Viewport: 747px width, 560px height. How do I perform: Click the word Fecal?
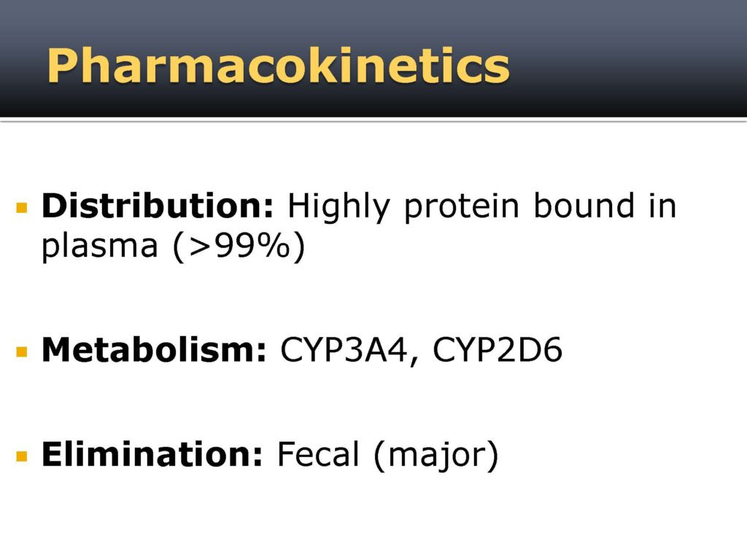click(x=318, y=454)
